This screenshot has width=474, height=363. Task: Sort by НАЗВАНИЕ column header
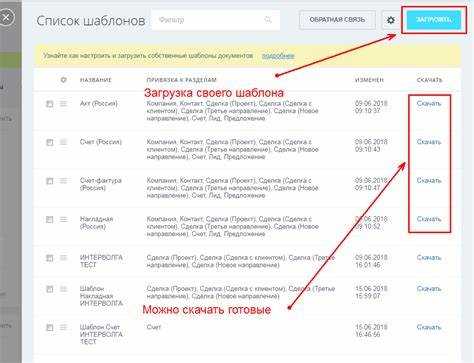(x=96, y=80)
